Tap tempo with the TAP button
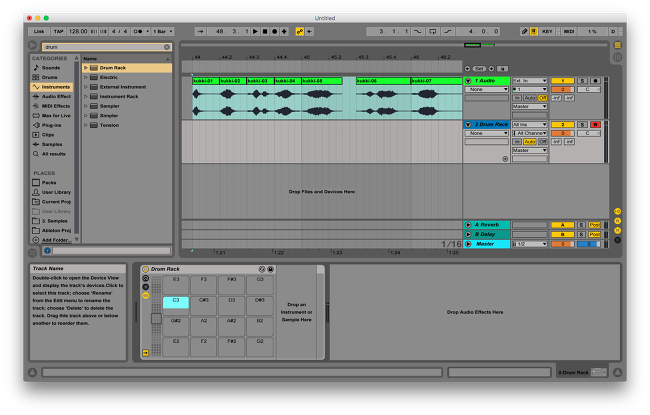The image size is (650, 415). [58, 32]
